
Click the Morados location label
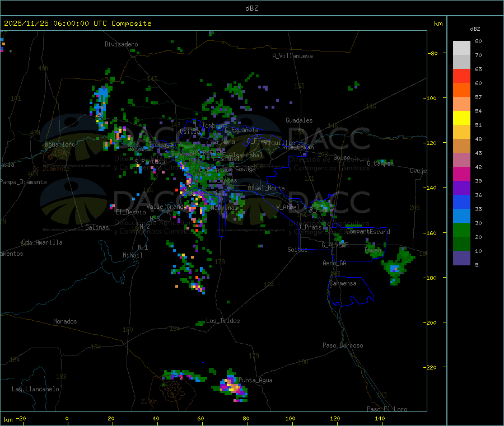tap(66, 321)
